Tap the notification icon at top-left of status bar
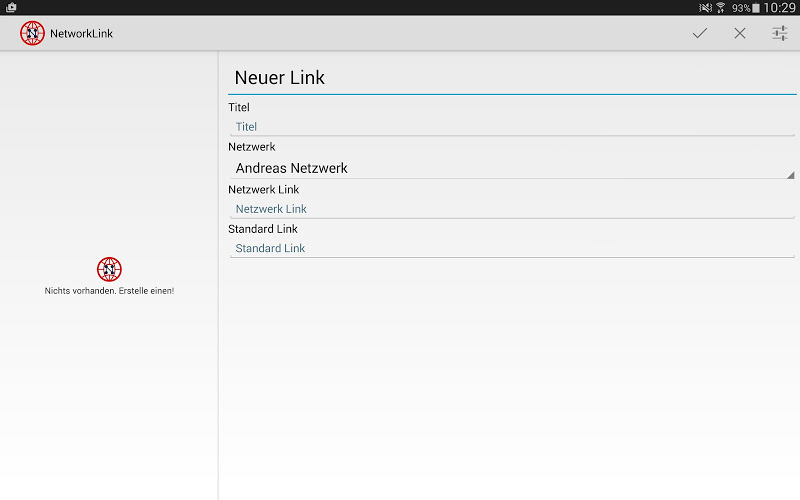Viewport: 800px width, 500px height. [10, 7]
